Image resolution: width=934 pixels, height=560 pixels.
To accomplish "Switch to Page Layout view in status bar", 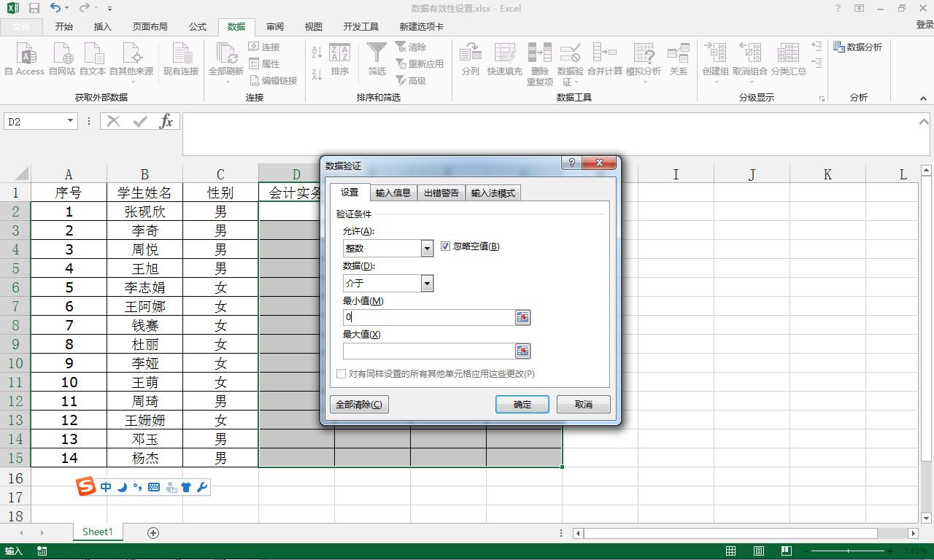I will [x=759, y=551].
